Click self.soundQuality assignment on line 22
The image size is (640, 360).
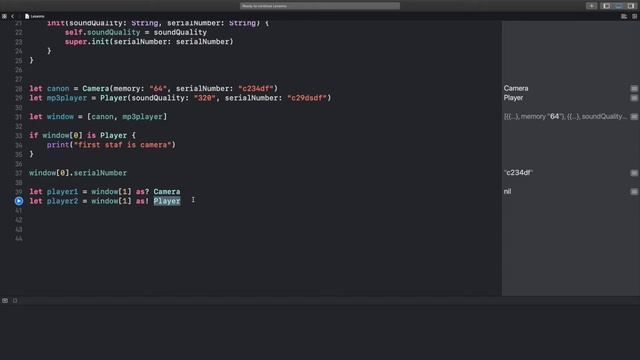(136, 32)
